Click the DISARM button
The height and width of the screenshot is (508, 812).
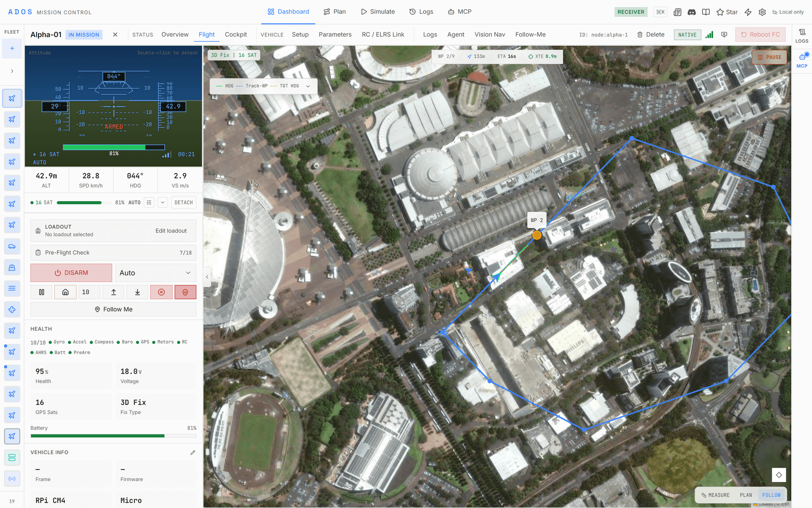pyautogui.click(x=71, y=273)
